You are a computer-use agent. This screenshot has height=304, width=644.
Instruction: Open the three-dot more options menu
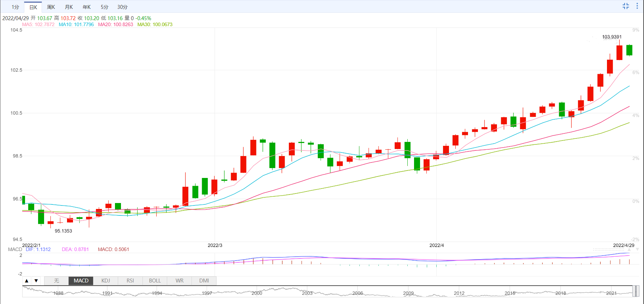pyautogui.click(x=637, y=6)
